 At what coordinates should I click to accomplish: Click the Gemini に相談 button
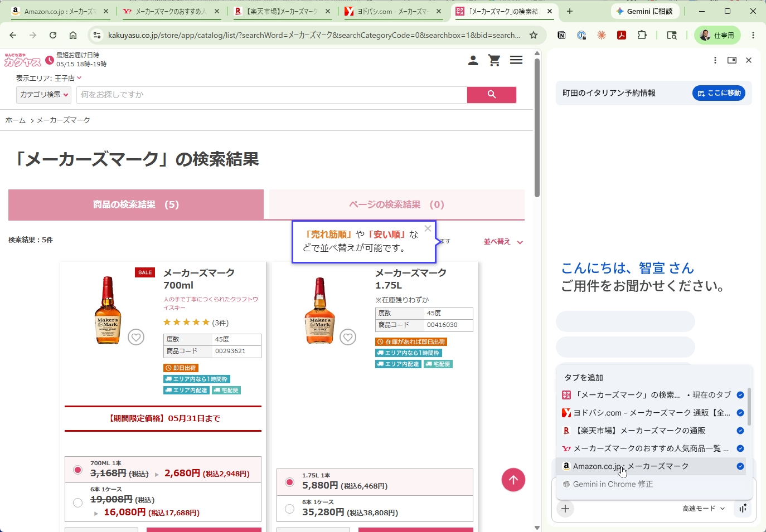[x=644, y=11]
